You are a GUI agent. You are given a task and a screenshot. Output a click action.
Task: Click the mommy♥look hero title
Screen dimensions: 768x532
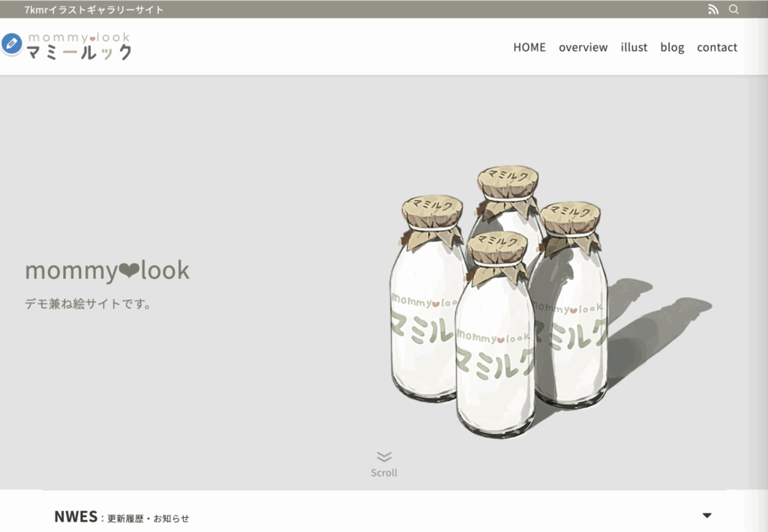(107, 270)
